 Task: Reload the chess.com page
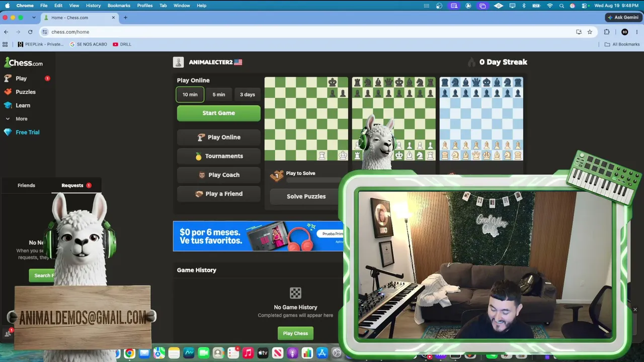30,32
